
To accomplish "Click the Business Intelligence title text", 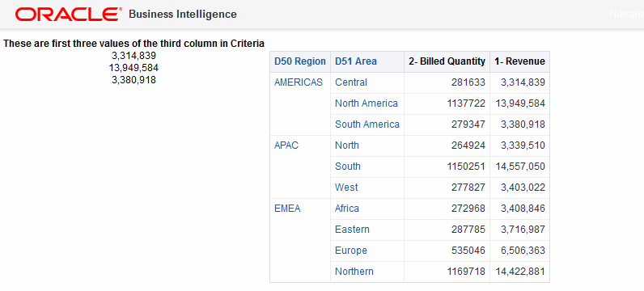I will [183, 15].
